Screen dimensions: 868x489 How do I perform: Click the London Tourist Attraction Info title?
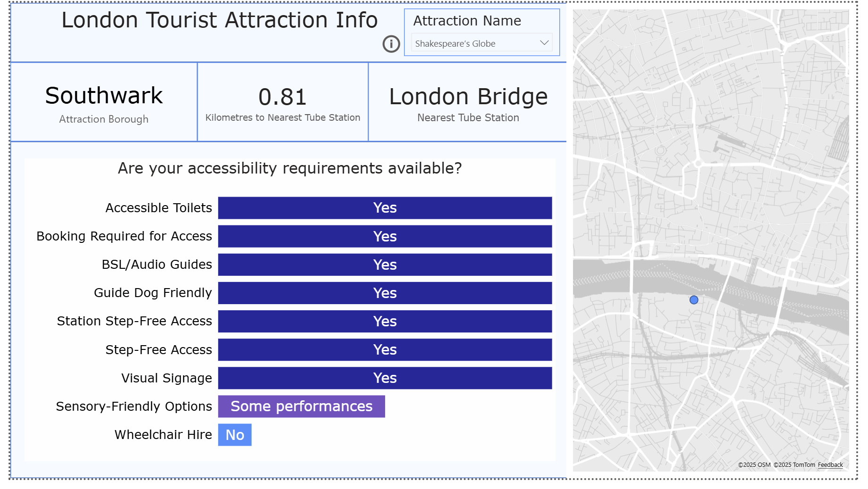click(219, 20)
